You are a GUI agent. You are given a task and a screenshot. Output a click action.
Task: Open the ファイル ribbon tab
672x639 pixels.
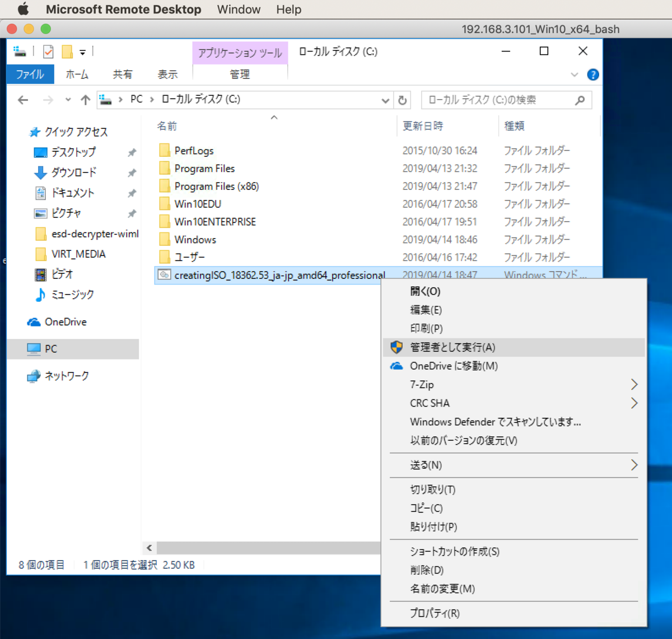coord(30,74)
